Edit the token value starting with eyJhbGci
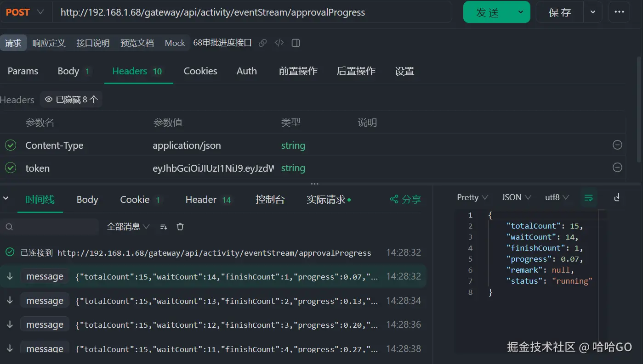 click(213, 168)
